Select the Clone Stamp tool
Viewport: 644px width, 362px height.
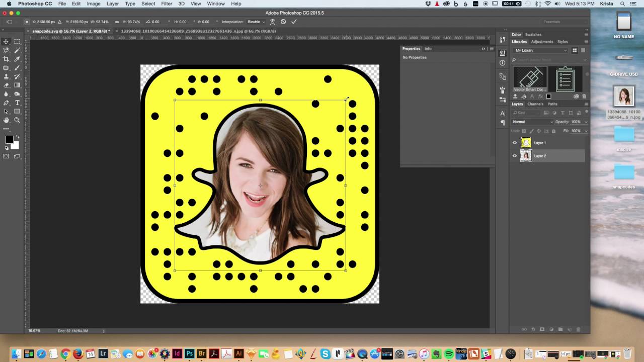6,76
